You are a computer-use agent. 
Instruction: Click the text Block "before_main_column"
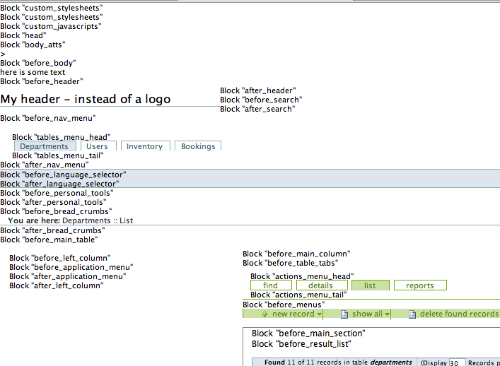pyautogui.click(x=296, y=254)
